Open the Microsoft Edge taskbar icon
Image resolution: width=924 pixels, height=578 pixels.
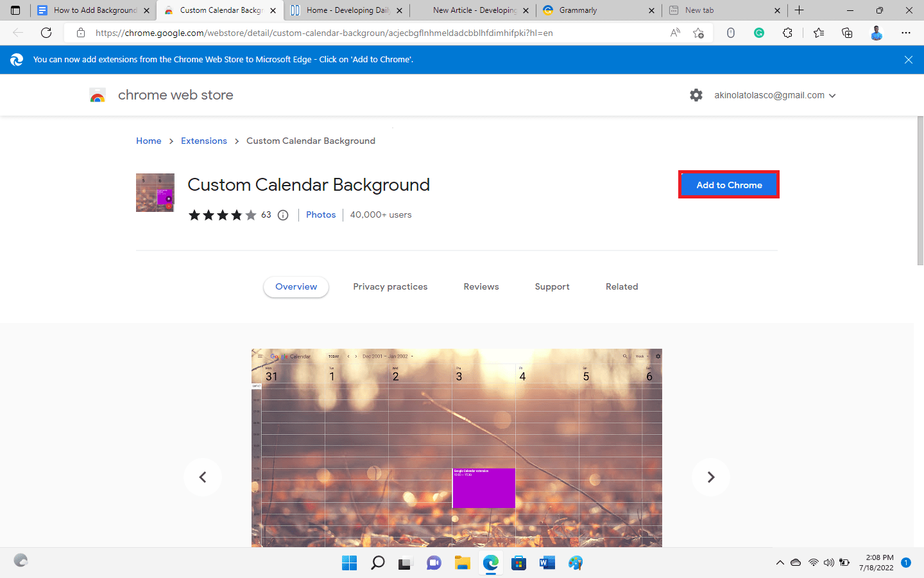[491, 563]
